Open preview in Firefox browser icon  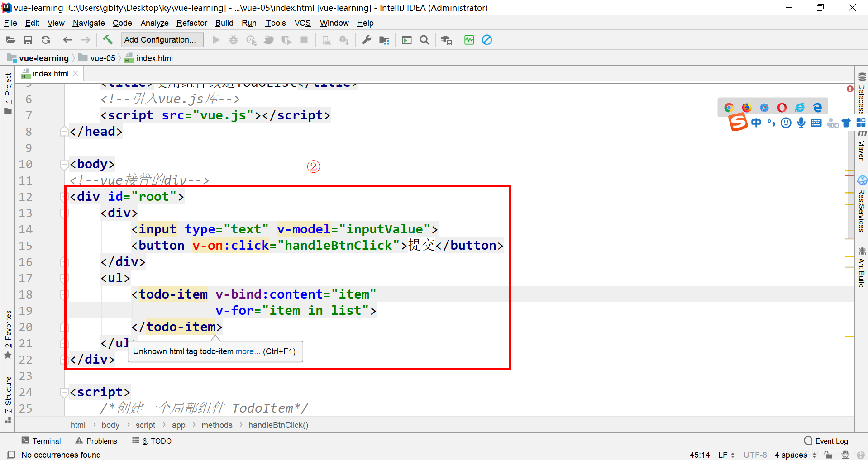pyautogui.click(x=747, y=107)
